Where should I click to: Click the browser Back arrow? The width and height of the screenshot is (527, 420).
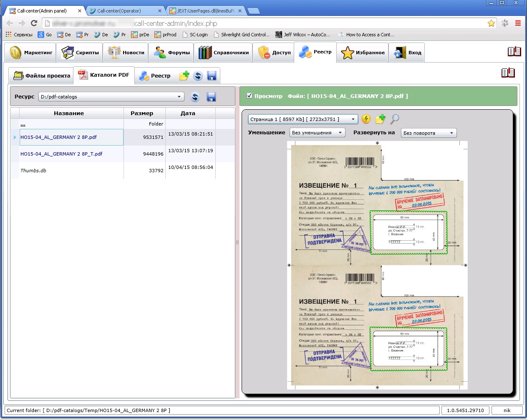[10, 23]
